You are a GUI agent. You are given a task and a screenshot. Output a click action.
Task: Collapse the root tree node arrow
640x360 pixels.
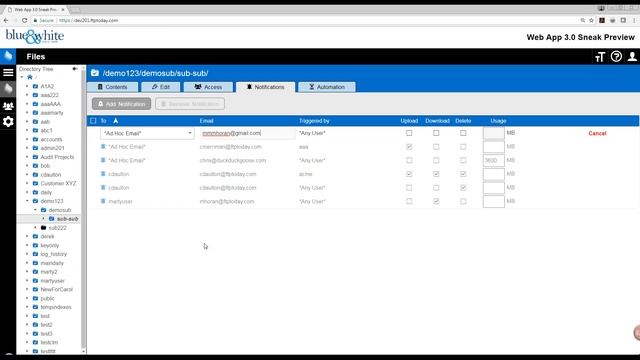click(x=22, y=77)
